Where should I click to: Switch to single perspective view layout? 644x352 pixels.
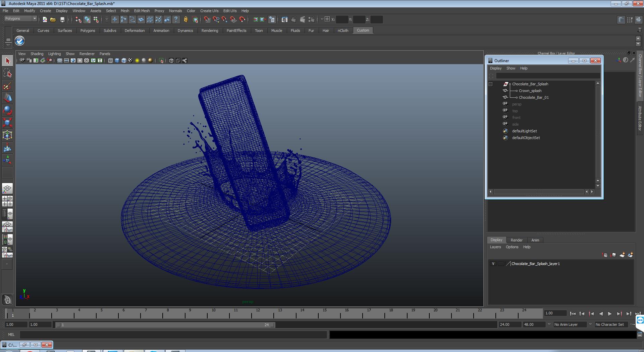point(7,188)
